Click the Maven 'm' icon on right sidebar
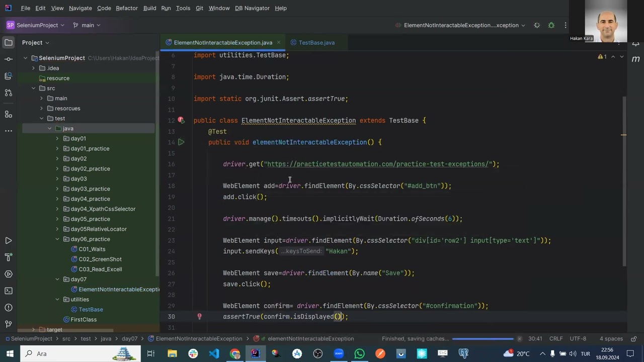 click(635, 59)
